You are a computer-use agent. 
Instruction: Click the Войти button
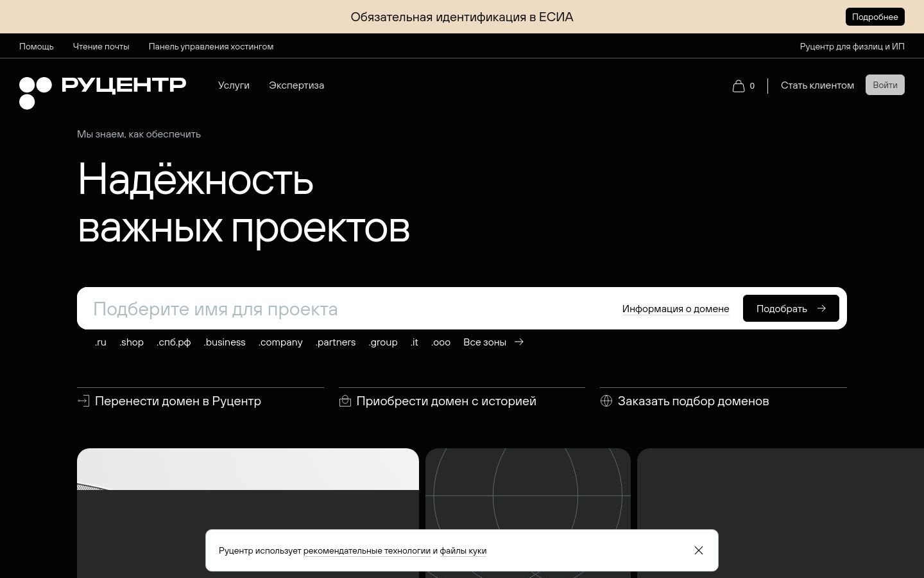tap(885, 85)
